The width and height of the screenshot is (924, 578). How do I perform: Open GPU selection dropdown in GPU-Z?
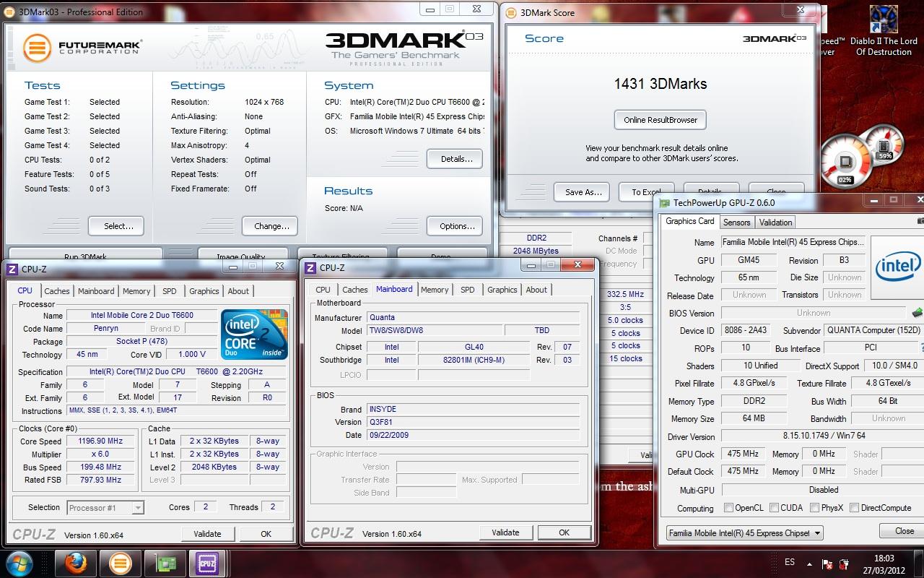coord(745,533)
